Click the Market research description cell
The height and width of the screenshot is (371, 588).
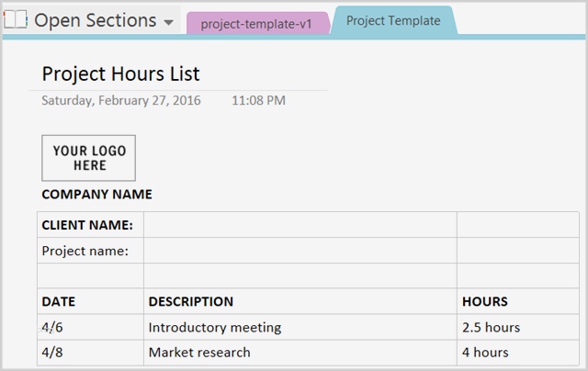click(300, 352)
